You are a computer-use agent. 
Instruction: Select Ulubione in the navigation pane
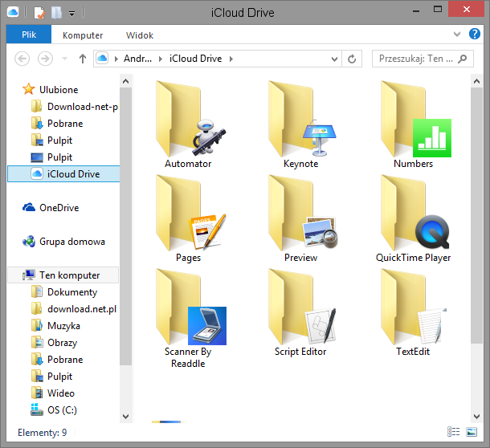coord(50,90)
